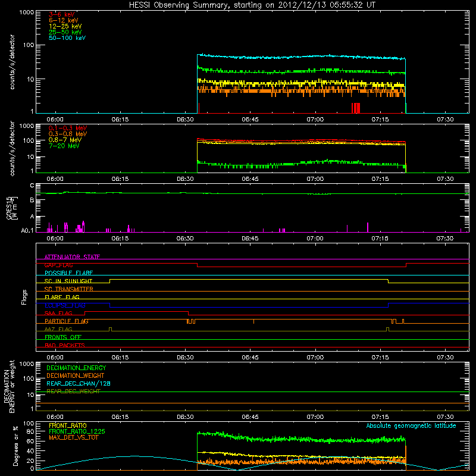Select the 25-50 keV legend label
Screen dimensions: 476x476
pyautogui.click(x=65, y=32)
